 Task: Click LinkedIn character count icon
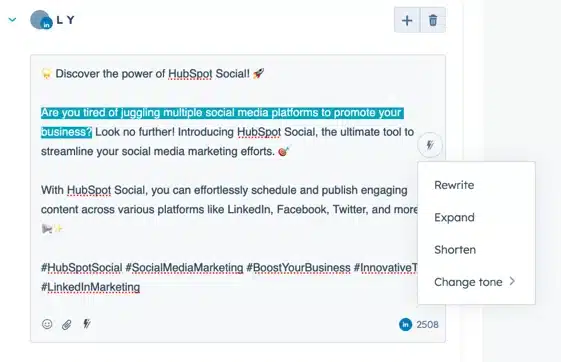coord(405,324)
